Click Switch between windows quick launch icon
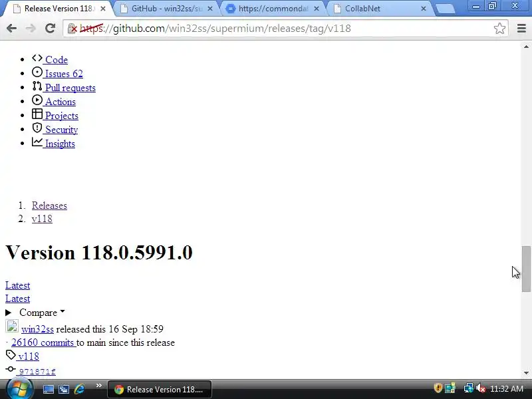The image size is (532, 399). [x=63, y=389]
